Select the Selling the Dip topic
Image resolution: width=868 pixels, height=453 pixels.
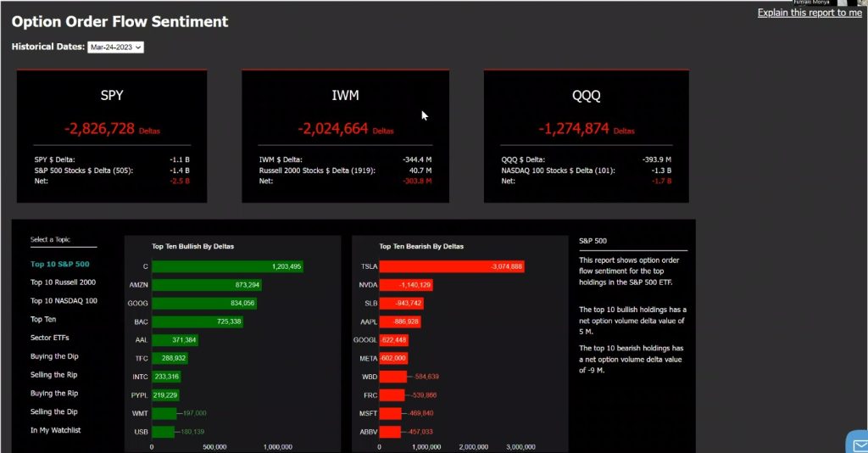click(53, 412)
